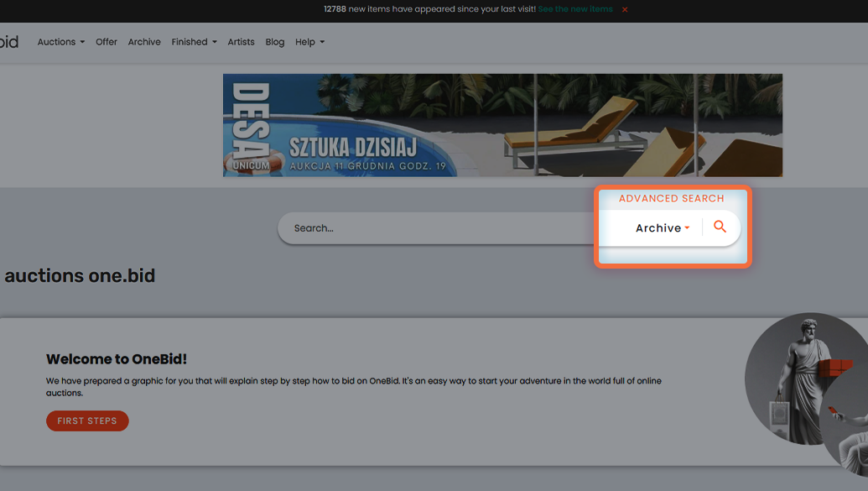Open the Artists page
This screenshot has width=868, height=491.
coord(241,42)
